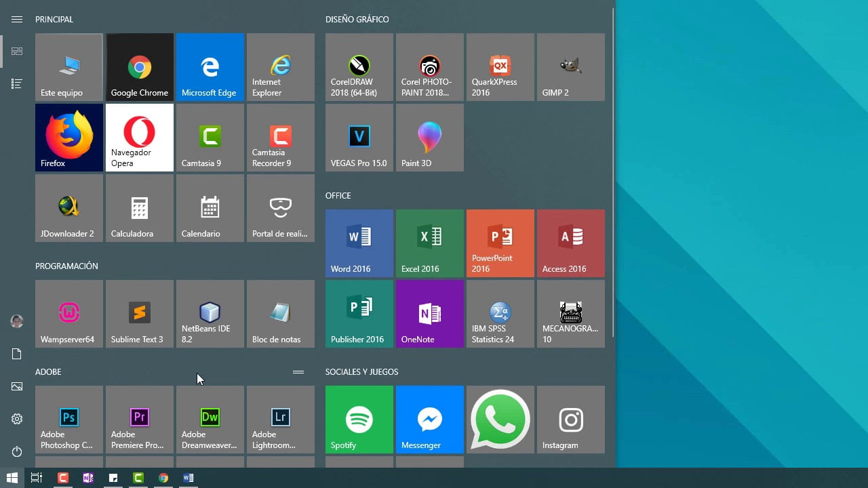Launch Camtasia Recorder 9
The width and height of the screenshot is (868, 488).
click(280, 137)
